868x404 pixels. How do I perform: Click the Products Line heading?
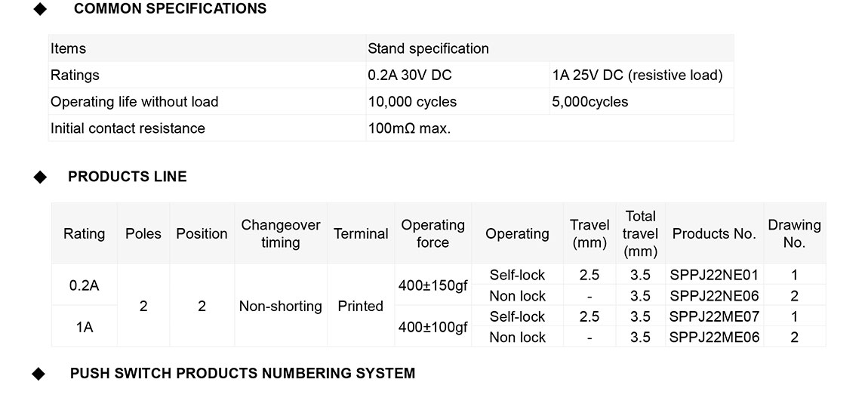coord(128,177)
